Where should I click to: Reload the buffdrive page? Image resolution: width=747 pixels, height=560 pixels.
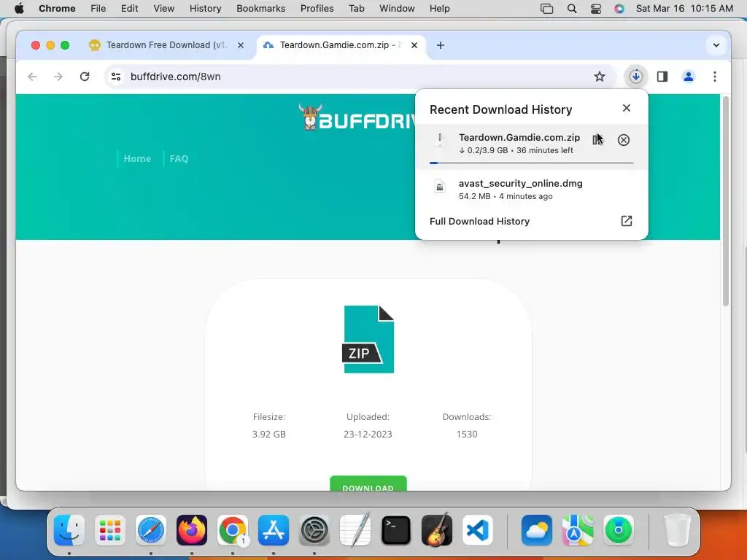85,77
